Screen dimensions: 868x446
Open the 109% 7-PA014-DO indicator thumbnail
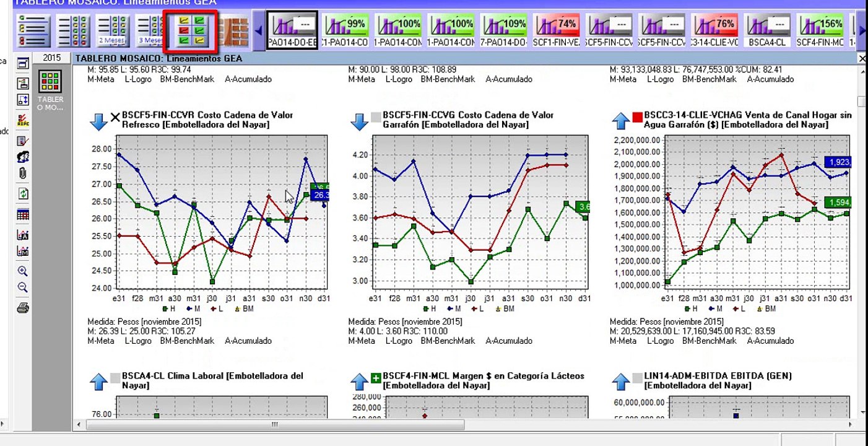(x=504, y=30)
